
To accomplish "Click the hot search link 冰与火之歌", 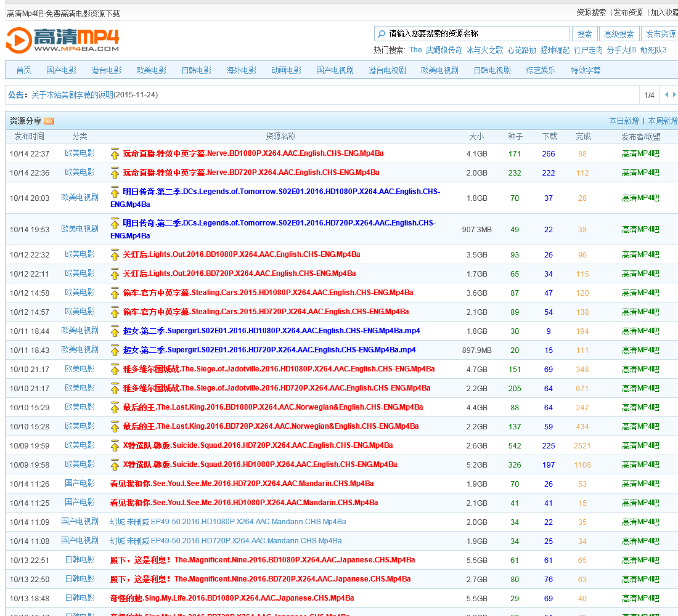I will (x=484, y=50).
